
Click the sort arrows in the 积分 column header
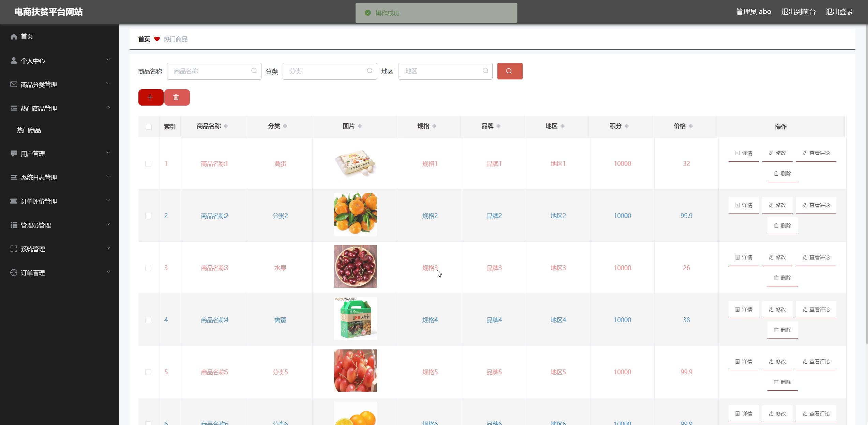(x=627, y=126)
